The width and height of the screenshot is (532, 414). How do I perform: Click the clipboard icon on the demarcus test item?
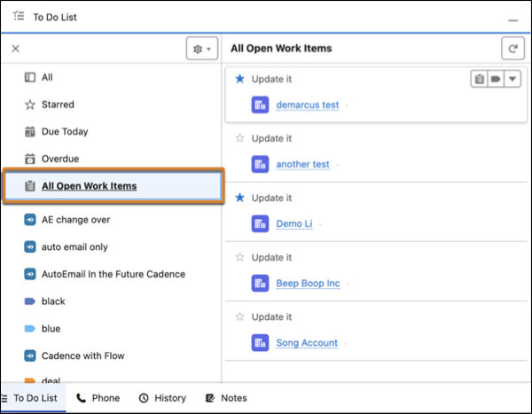pos(479,79)
